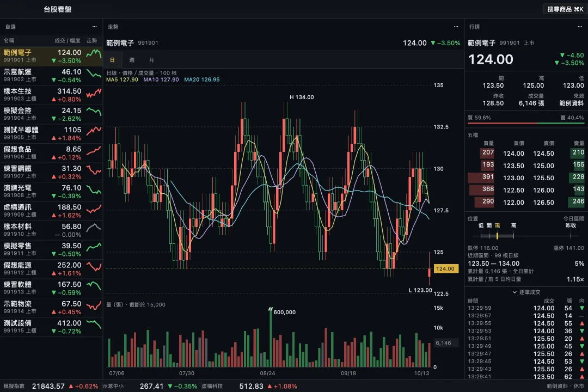
Task: Click the 跌停 116.00 limit-down value
Action: [x=483, y=248]
